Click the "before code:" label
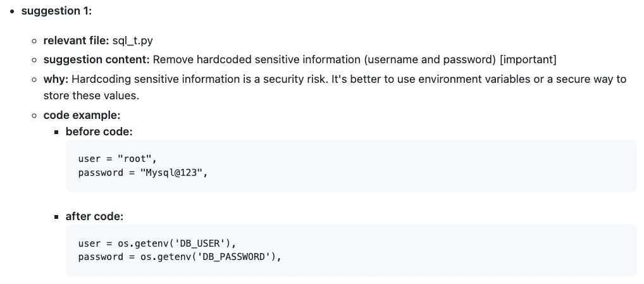Viewport: 644px width, 284px height. point(99,132)
